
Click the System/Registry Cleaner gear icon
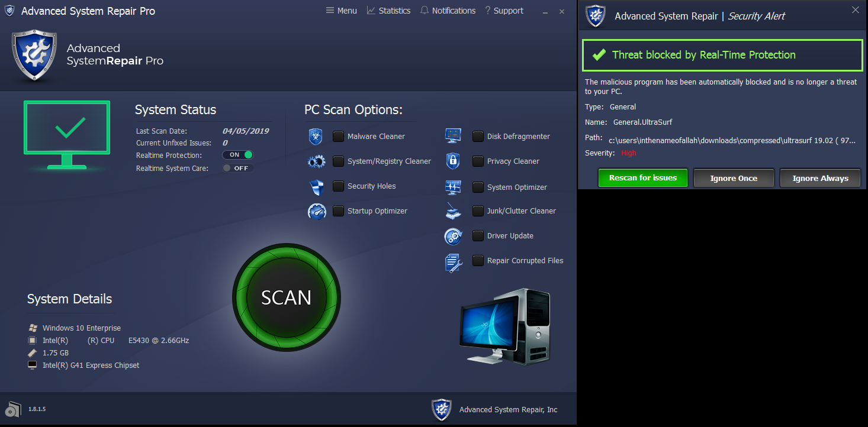(316, 161)
